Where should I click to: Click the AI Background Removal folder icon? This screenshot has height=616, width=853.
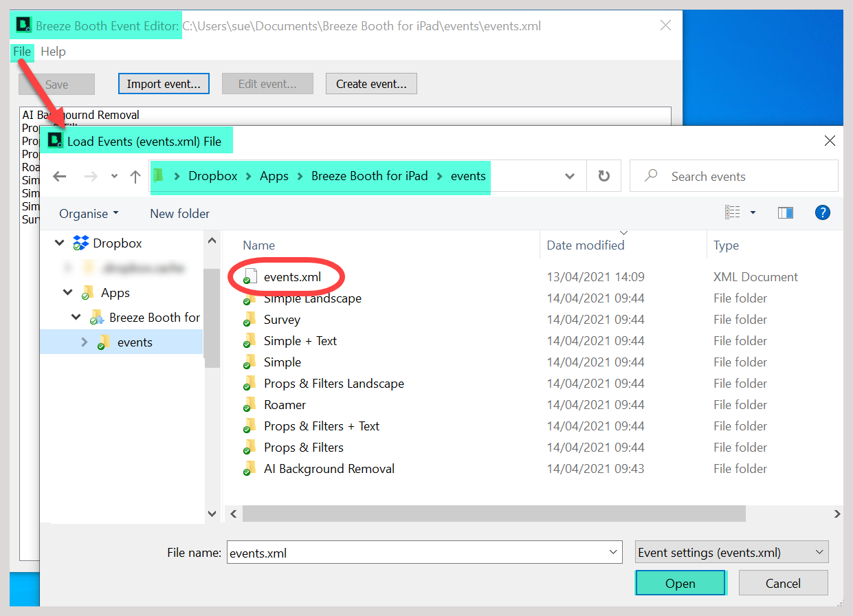(x=249, y=469)
